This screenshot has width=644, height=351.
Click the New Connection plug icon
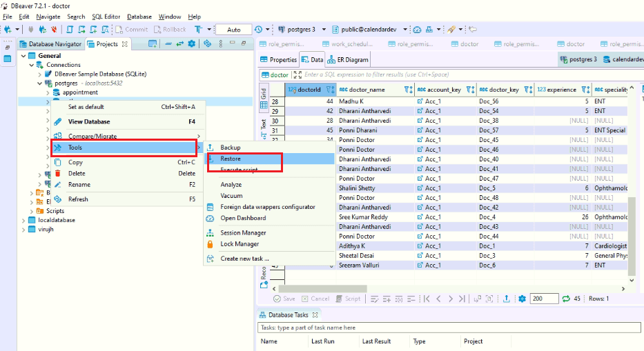tap(8, 30)
